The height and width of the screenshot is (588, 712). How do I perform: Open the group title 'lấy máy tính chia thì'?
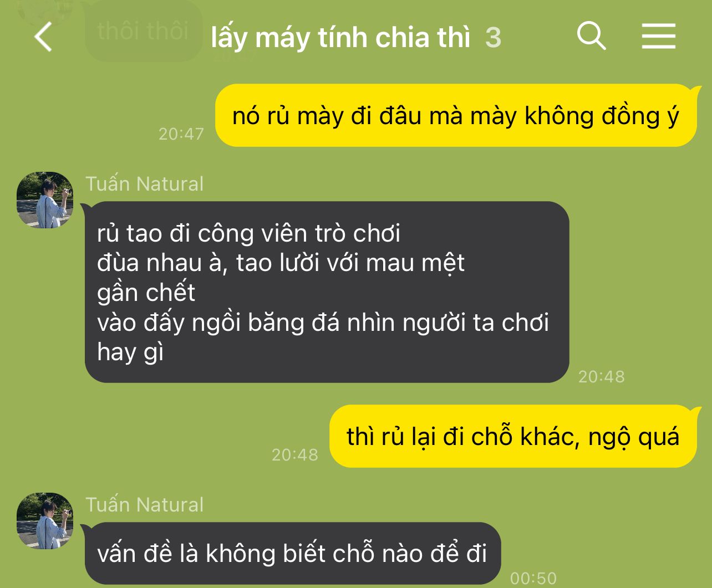[x=340, y=38]
